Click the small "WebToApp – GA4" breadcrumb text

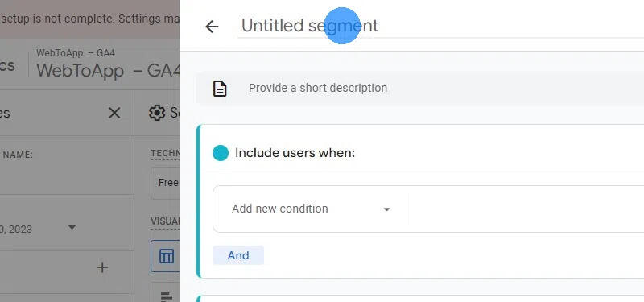76,52
